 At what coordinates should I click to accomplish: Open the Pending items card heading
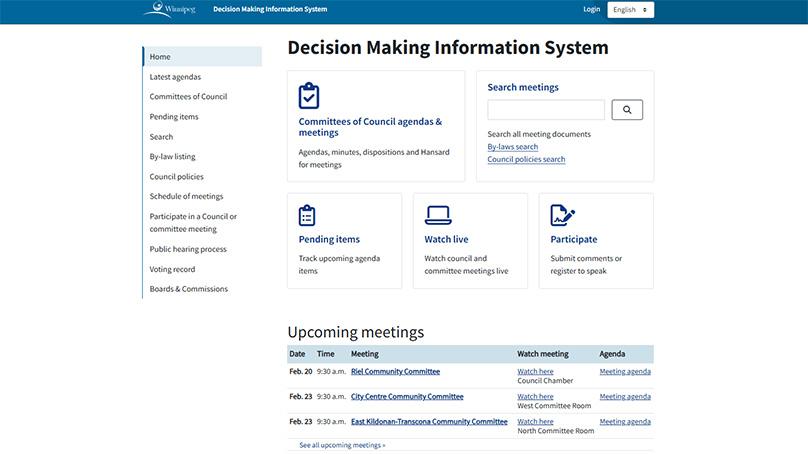click(329, 239)
